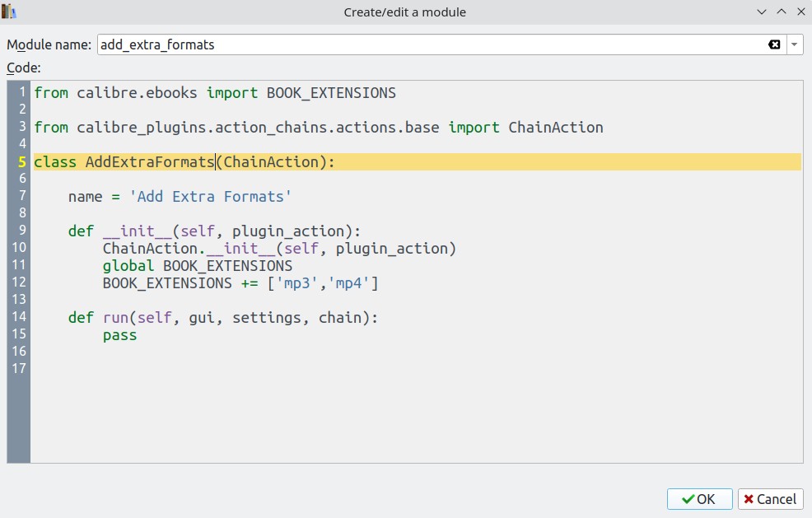Click the def run method definition
This screenshot has height=518, width=812.
(x=222, y=317)
